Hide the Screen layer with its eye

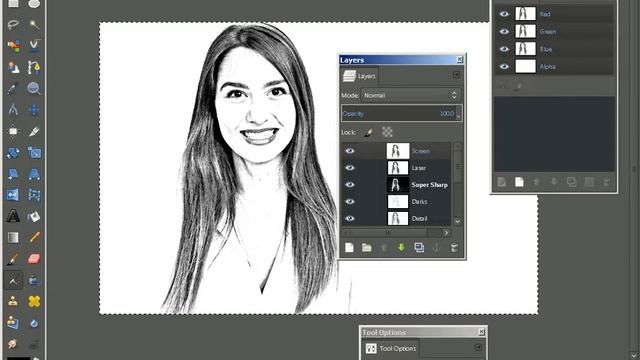click(350, 151)
